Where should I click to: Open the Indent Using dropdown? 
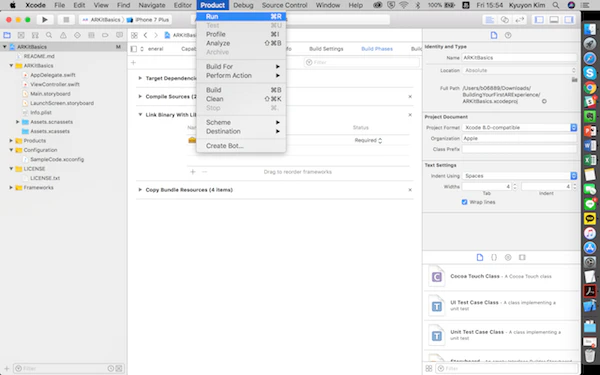(520, 176)
